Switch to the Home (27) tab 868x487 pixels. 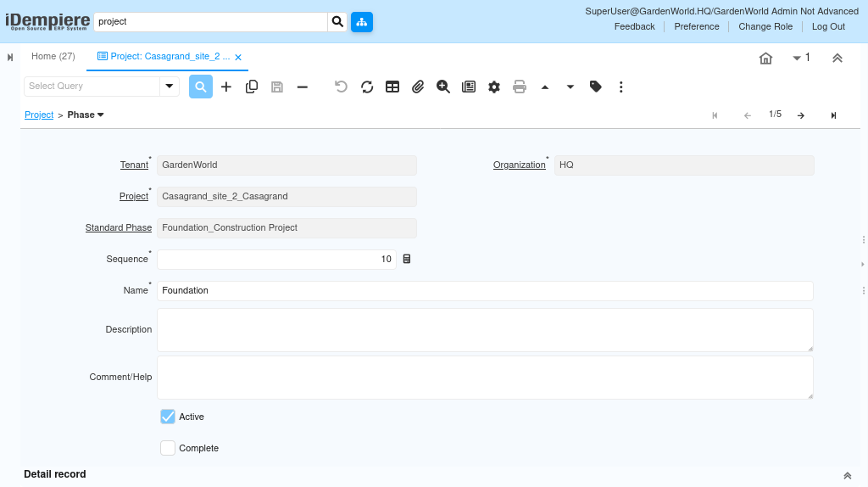click(x=53, y=57)
